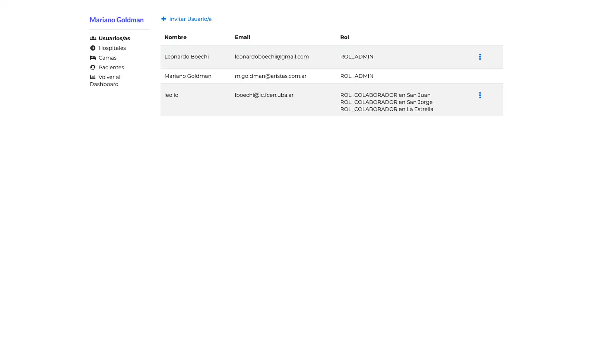Click the Nombre column header
This screenshot has width=593, height=364.
click(x=175, y=37)
